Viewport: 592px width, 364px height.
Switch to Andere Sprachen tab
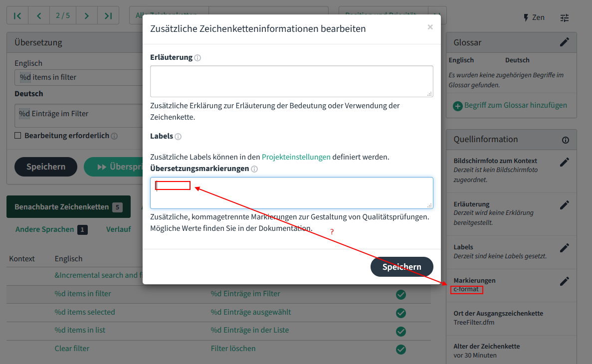click(x=51, y=229)
